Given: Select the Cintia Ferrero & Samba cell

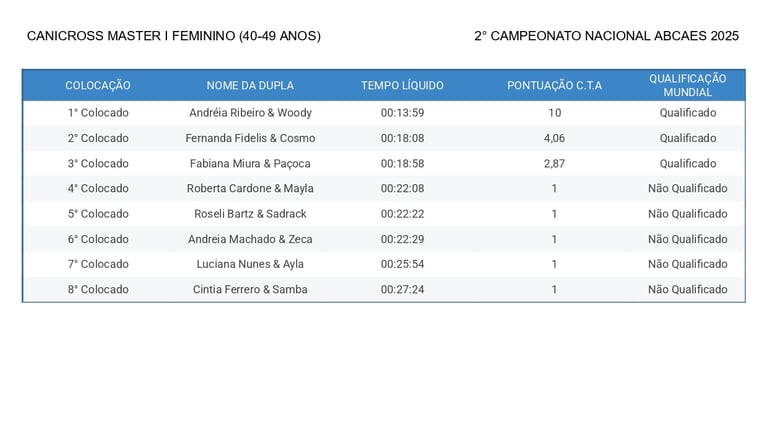Looking at the screenshot, I should (x=250, y=289).
